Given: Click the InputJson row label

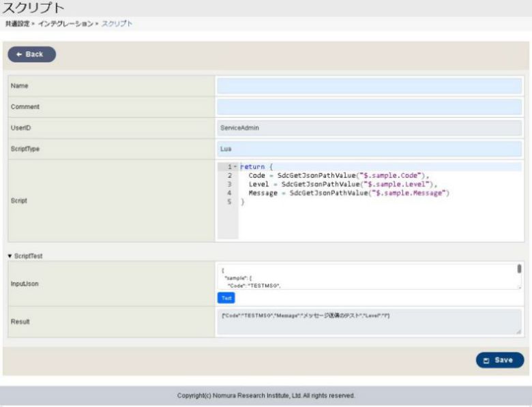Looking at the screenshot, I should [x=25, y=284].
